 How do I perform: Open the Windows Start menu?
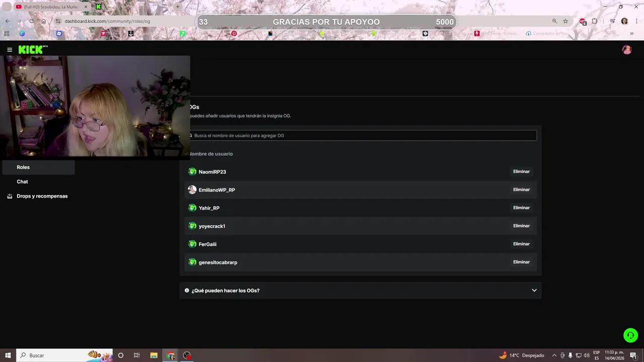pyautogui.click(x=8, y=355)
